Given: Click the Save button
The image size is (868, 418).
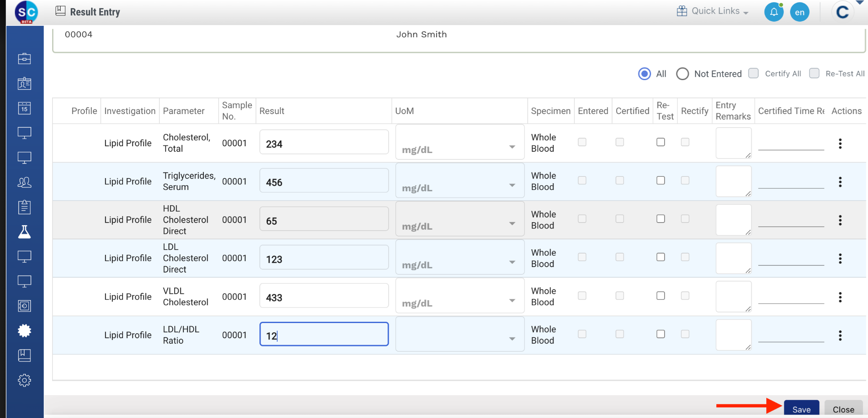Looking at the screenshot, I should click(801, 409).
